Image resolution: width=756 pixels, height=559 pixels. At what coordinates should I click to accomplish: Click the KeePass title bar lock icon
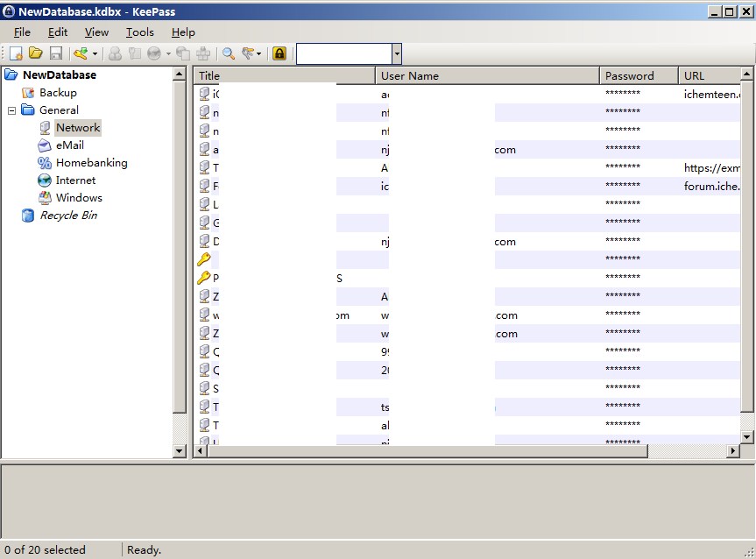(9, 11)
